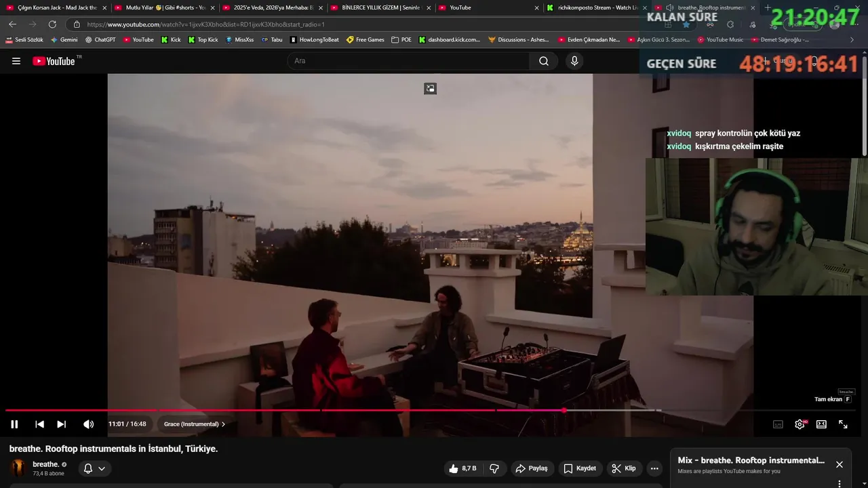
Task: Open Evden Çıkmadan Ne... bookmark
Action: pyautogui.click(x=589, y=40)
